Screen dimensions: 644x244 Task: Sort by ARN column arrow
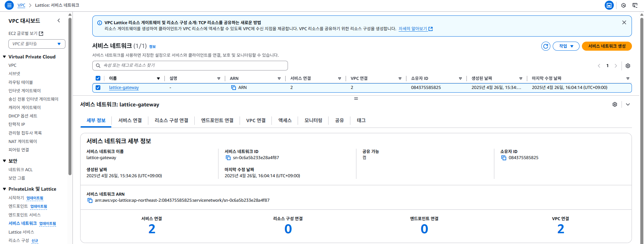click(279, 79)
